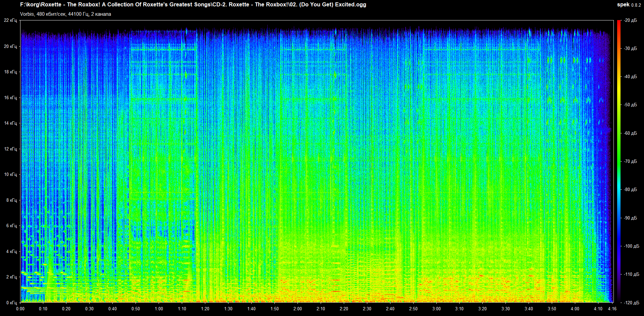Click the 4 кГц frequency label
The width and height of the screenshot is (644, 316).
[11, 251]
